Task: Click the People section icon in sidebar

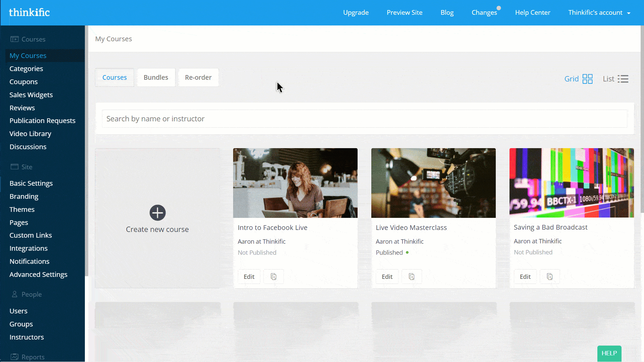Action: coord(14,294)
